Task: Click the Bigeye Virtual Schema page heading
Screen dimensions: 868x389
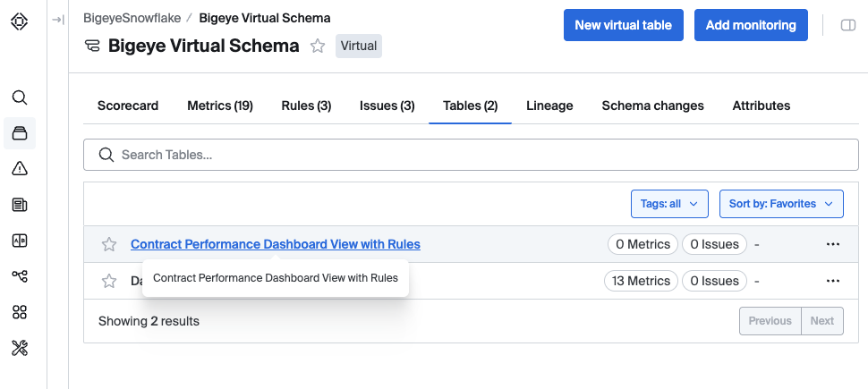Action: [204, 46]
